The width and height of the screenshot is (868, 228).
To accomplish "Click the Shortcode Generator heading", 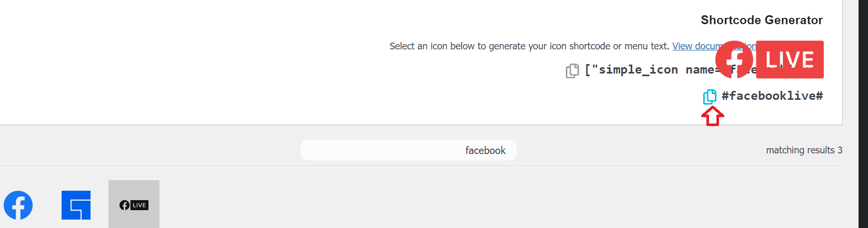I will (761, 20).
